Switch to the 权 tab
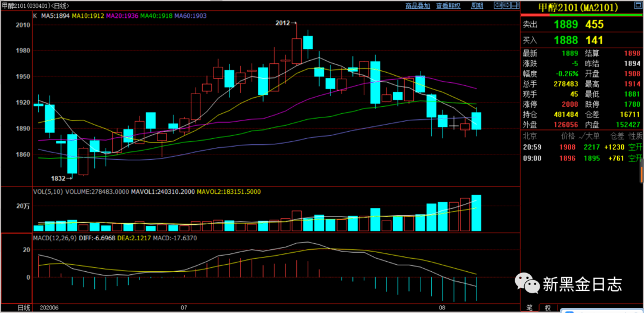644x313 pixels. pyautogui.click(x=548, y=308)
